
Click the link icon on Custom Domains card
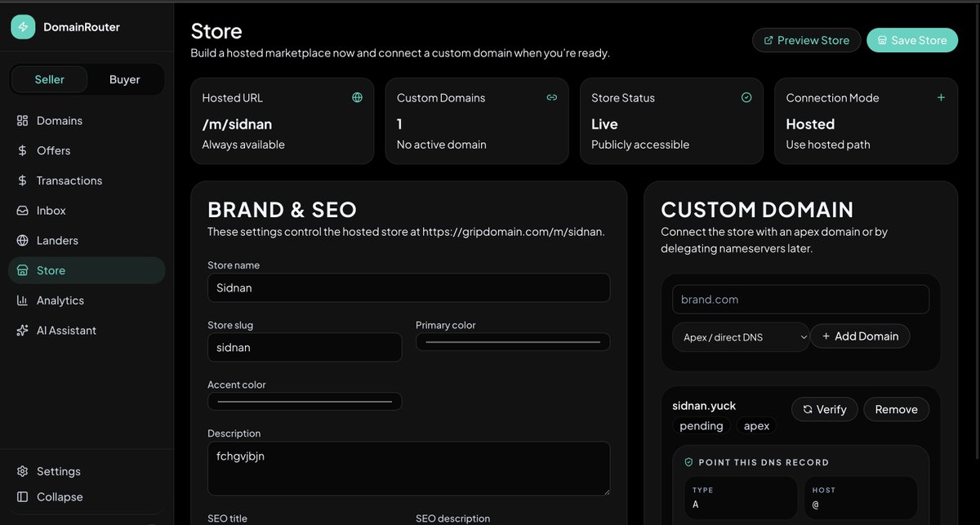coord(552,97)
